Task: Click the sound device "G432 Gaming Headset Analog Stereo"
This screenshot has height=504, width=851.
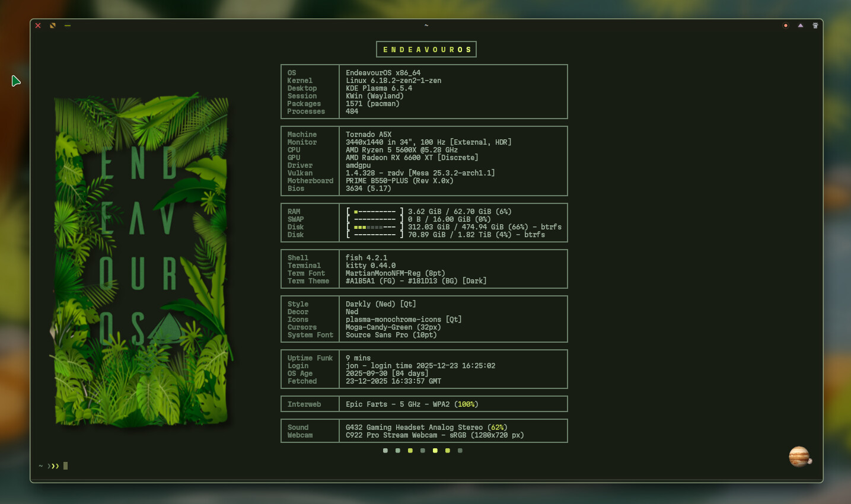Action: pyautogui.click(x=415, y=428)
